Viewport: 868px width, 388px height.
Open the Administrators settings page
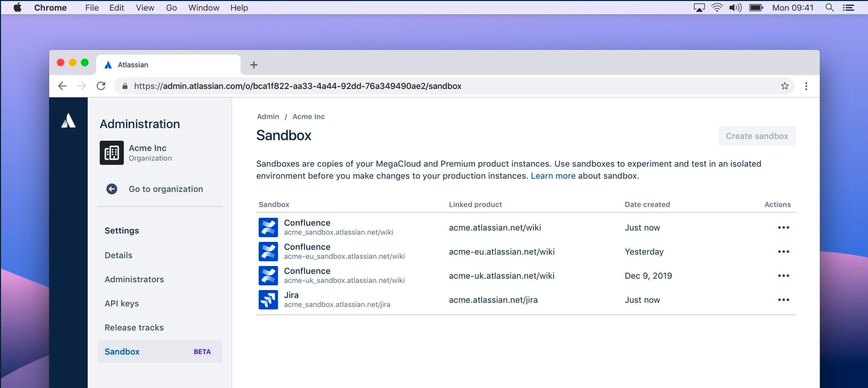[134, 279]
